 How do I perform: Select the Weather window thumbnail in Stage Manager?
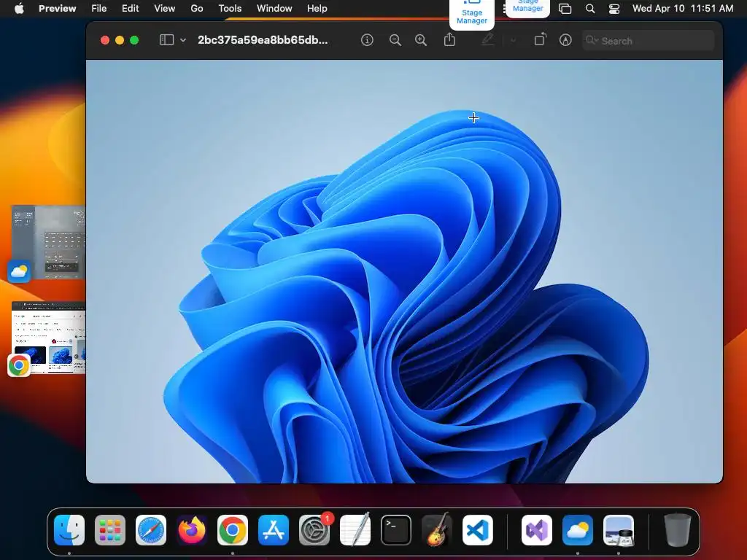(48, 242)
